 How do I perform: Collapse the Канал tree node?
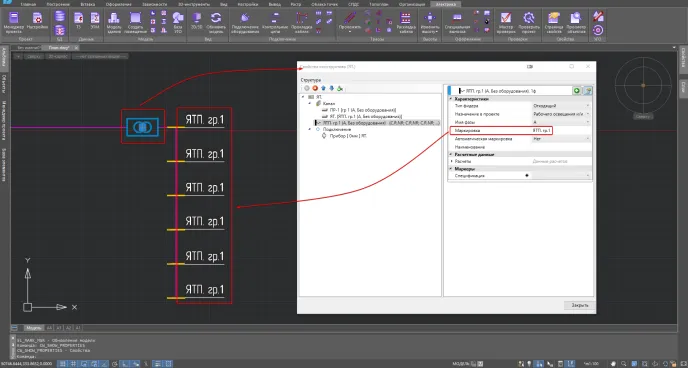310,103
